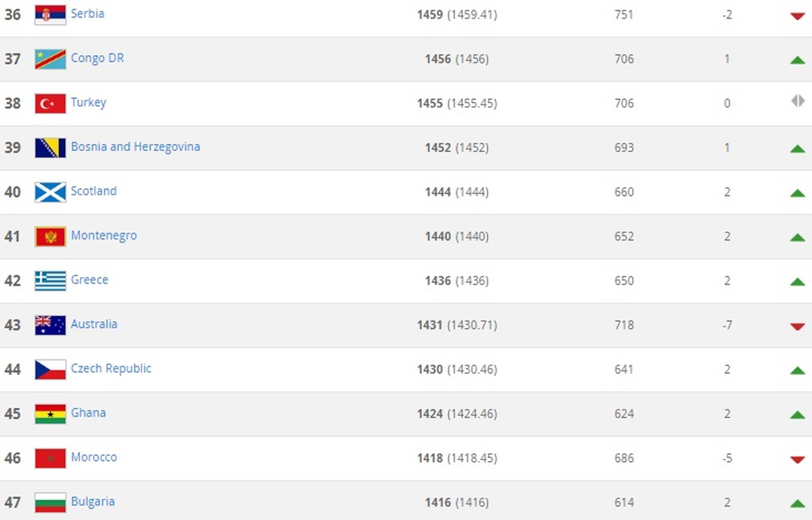
Task: Click Australia's points value 1431
Action: [x=430, y=325]
